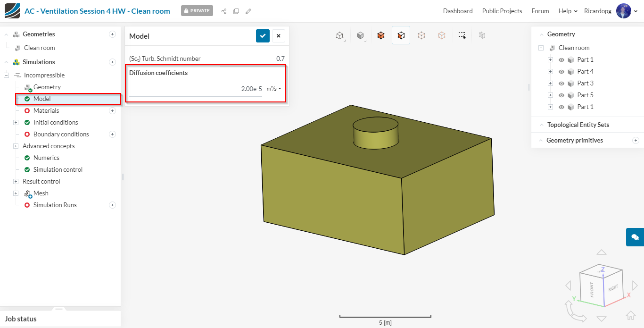Toggle visibility of Part 3
Viewport: 644px width, 328px height.
[x=561, y=84]
